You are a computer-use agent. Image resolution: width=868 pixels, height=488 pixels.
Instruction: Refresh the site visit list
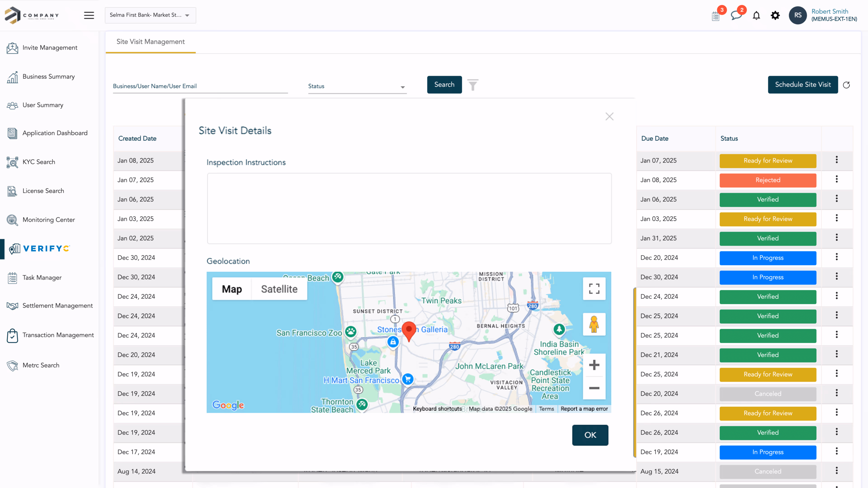click(x=846, y=84)
